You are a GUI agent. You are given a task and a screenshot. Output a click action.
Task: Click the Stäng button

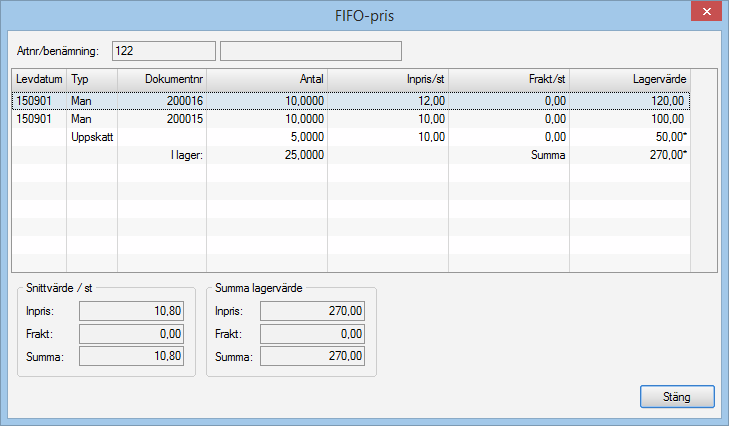tap(677, 396)
